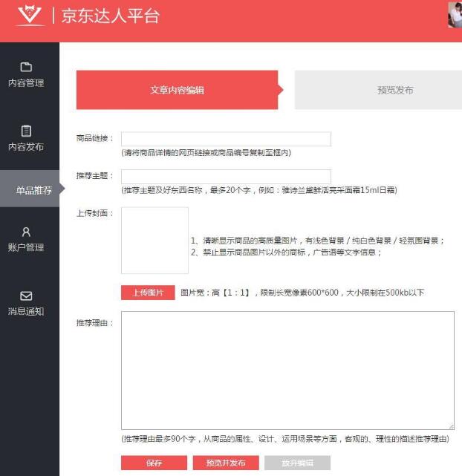Select 单品推荐 in the sidebar
462x476 pixels.
(30, 189)
